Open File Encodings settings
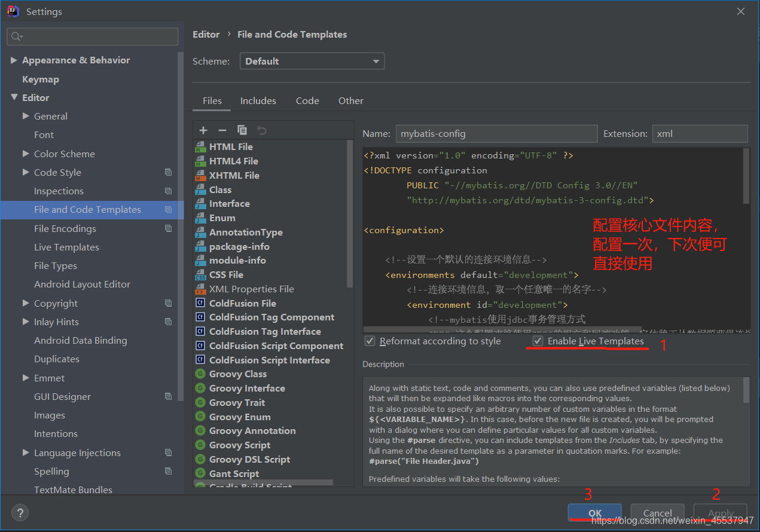Image resolution: width=760 pixels, height=532 pixels. tap(65, 228)
